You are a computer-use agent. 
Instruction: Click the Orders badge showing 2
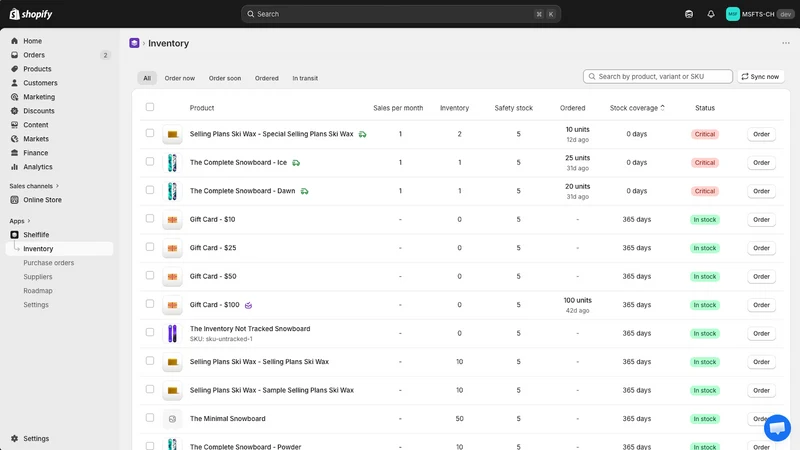coord(105,55)
